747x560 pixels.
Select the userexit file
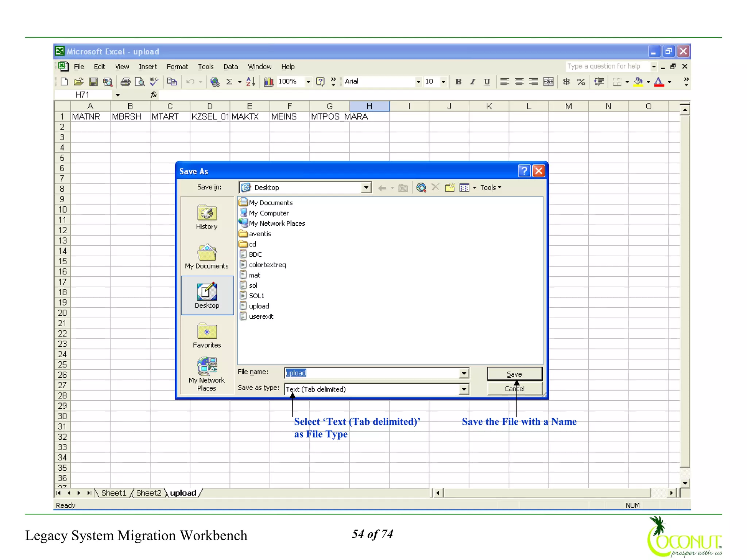click(257, 316)
